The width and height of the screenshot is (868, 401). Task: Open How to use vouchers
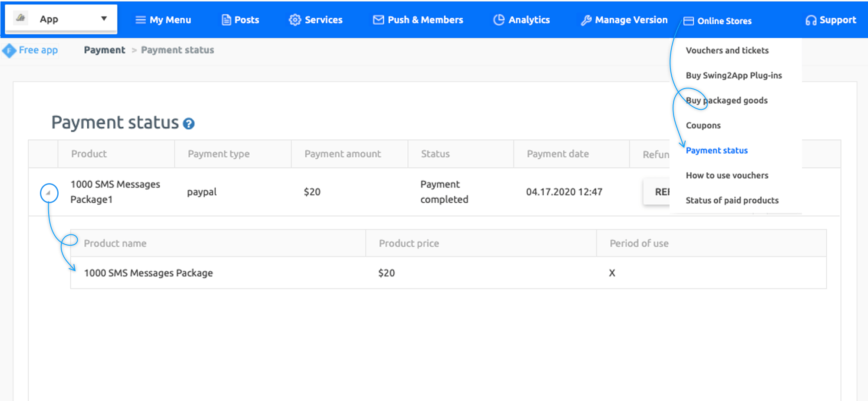[727, 175]
